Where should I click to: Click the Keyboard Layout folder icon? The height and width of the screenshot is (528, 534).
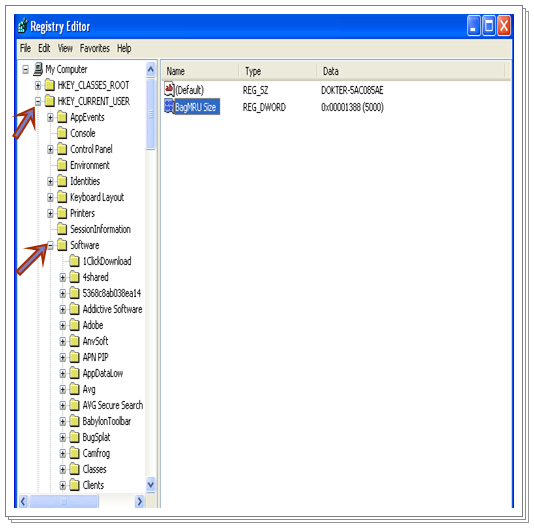click(62, 197)
